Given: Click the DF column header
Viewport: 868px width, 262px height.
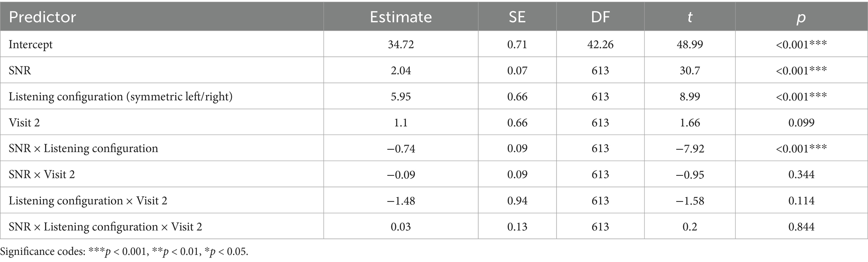Looking at the screenshot, I should click(x=600, y=17).
